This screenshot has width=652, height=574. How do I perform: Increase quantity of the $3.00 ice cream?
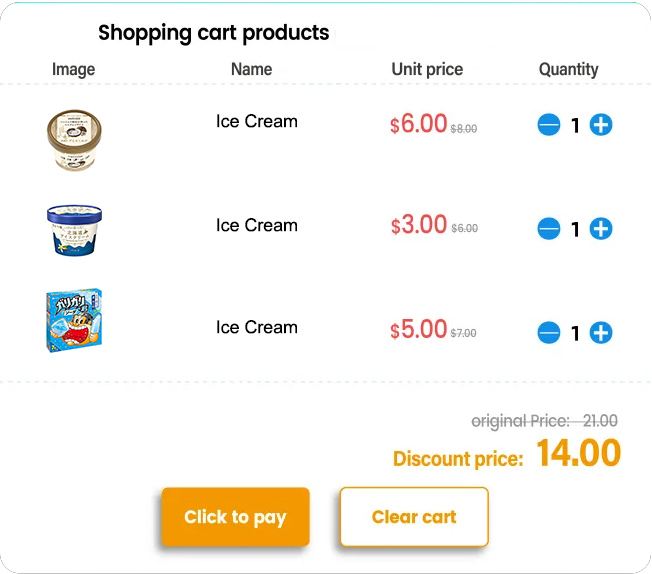pyautogui.click(x=601, y=228)
